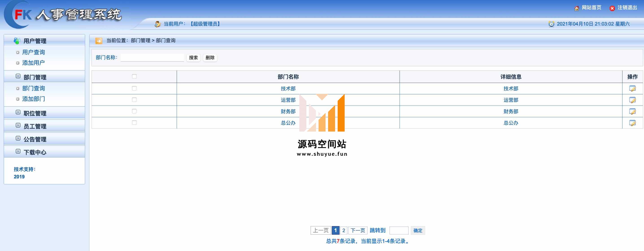
Task: Click 技术部 in 部门名称 column
Action: coord(288,89)
